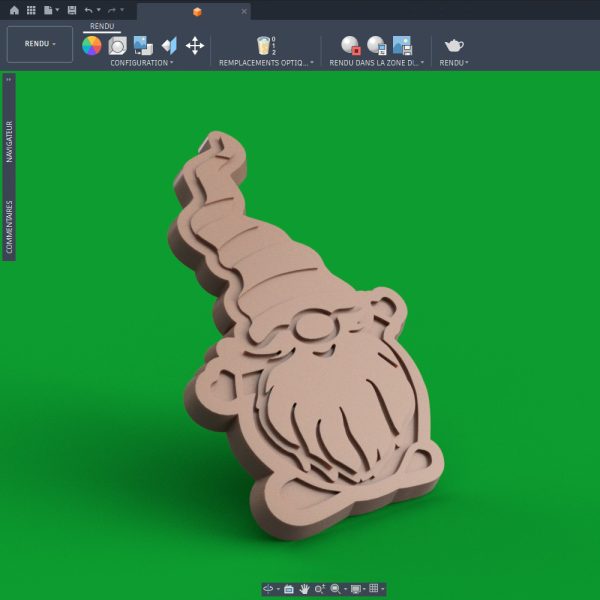Open Orbit type dropdown arrow
600x600 pixels.
(278, 589)
